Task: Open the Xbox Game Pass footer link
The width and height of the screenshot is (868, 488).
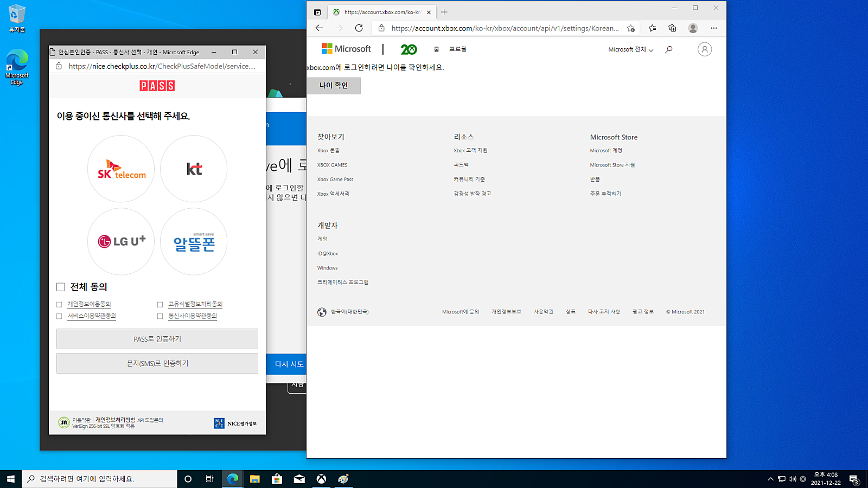Action: coord(335,179)
